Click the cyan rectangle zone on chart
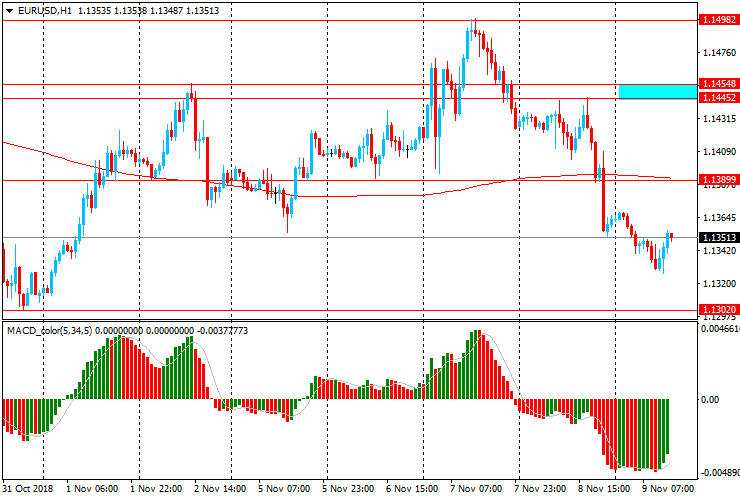The image size is (740, 500). pos(657,91)
